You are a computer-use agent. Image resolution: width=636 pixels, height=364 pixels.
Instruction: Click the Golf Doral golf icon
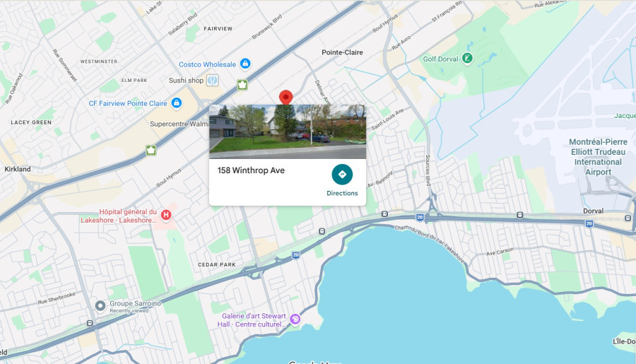pyautogui.click(x=467, y=59)
